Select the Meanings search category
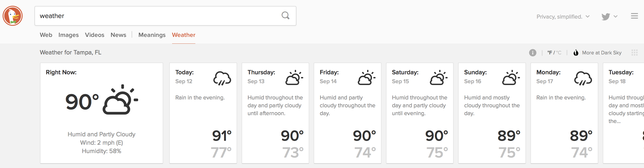The image size is (644, 168). (152, 35)
